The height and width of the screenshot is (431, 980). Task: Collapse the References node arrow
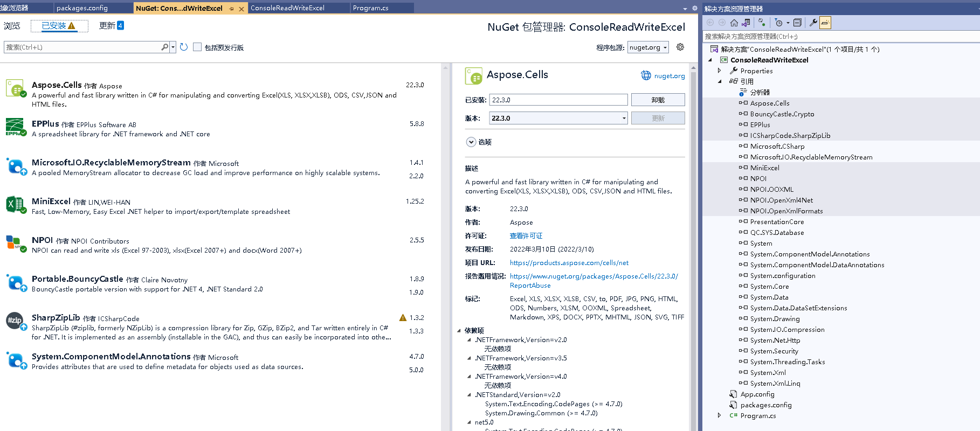[719, 81]
